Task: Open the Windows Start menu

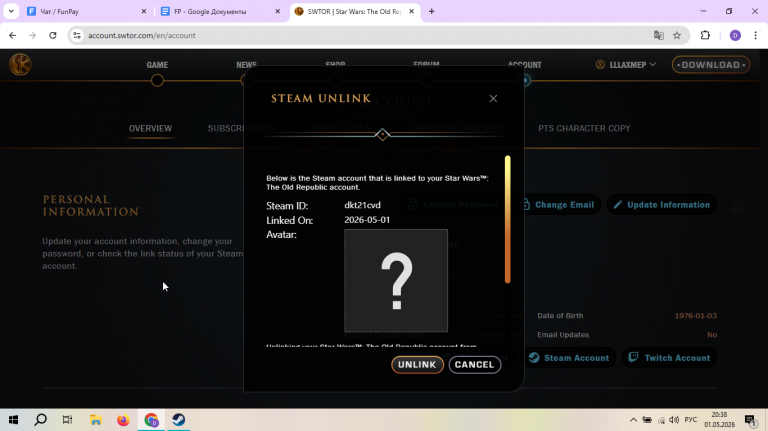Action: click(x=13, y=420)
